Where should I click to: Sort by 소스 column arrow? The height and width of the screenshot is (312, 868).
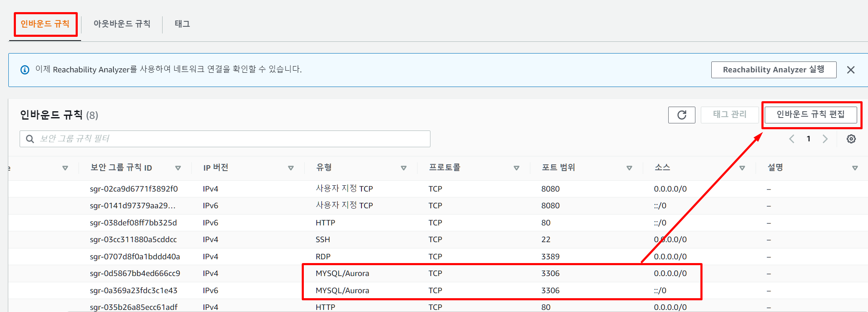742,168
